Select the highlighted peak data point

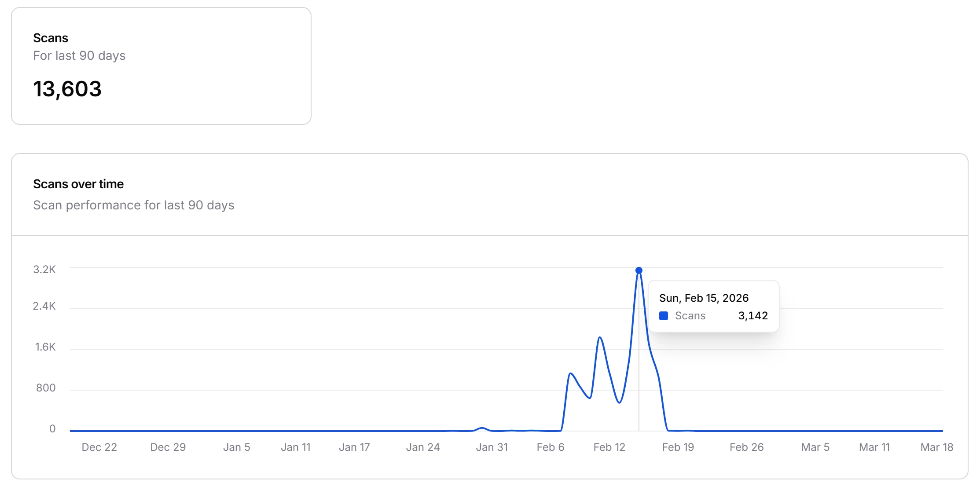pos(639,270)
